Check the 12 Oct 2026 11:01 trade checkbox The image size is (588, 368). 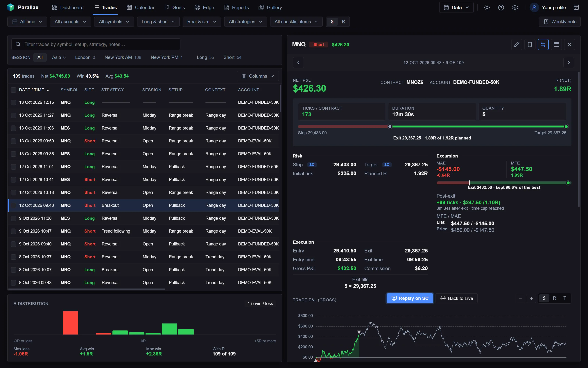click(13, 167)
